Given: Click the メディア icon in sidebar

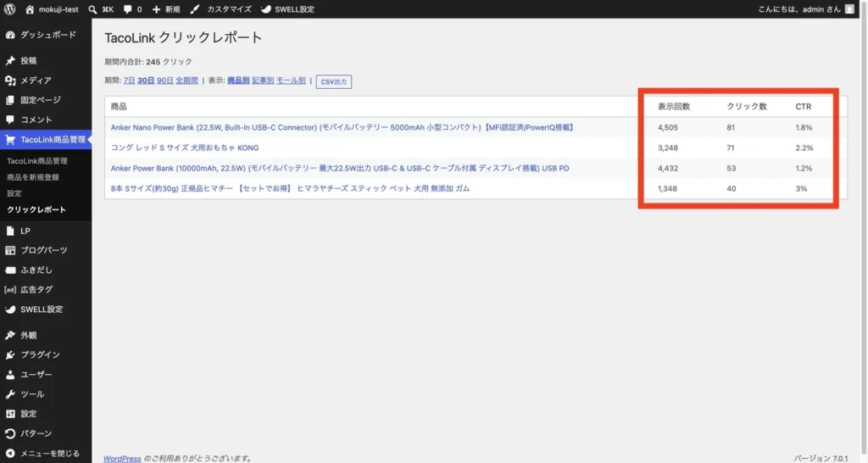Looking at the screenshot, I should [10, 81].
